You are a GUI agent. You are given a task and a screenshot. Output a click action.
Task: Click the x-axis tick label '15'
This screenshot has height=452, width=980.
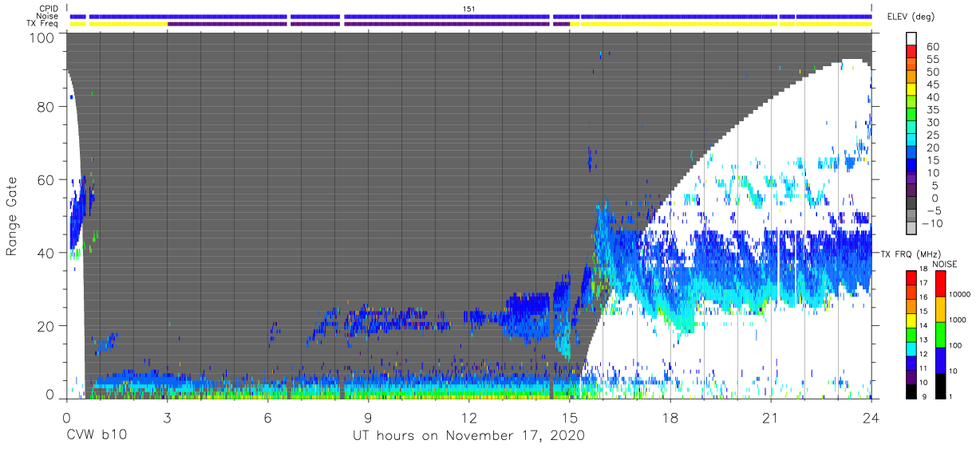click(x=569, y=416)
